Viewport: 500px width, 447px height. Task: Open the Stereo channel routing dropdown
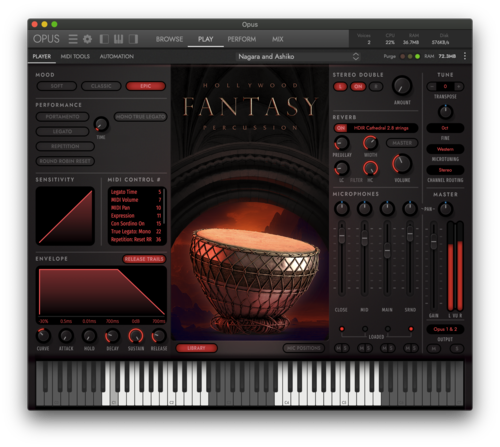445,170
